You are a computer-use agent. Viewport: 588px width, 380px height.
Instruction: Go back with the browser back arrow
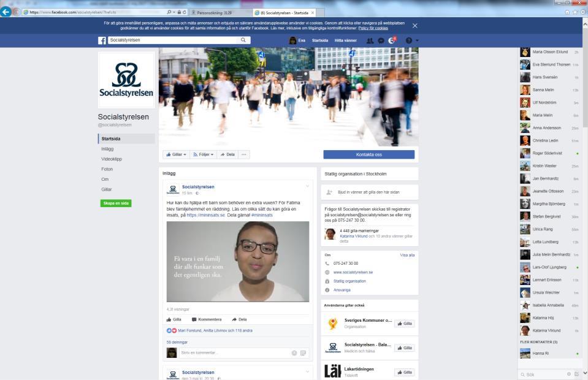pos(6,12)
